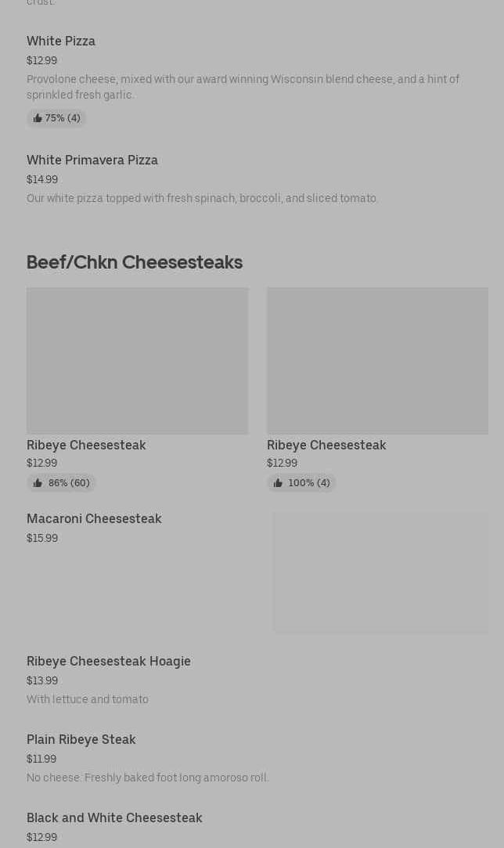Click the Beef/Chkn Cheesesteaks section heading
504x848 pixels.
(135, 262)
